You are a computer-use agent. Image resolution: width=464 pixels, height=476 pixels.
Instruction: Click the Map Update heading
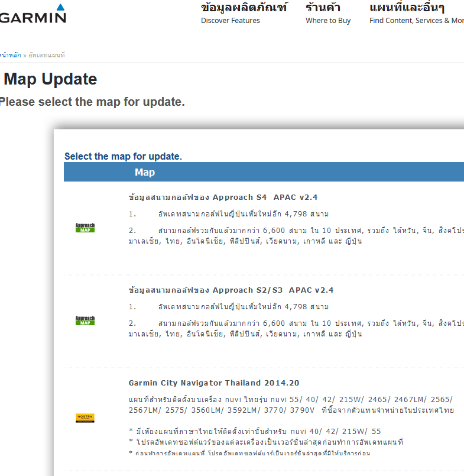pos(50,79)
